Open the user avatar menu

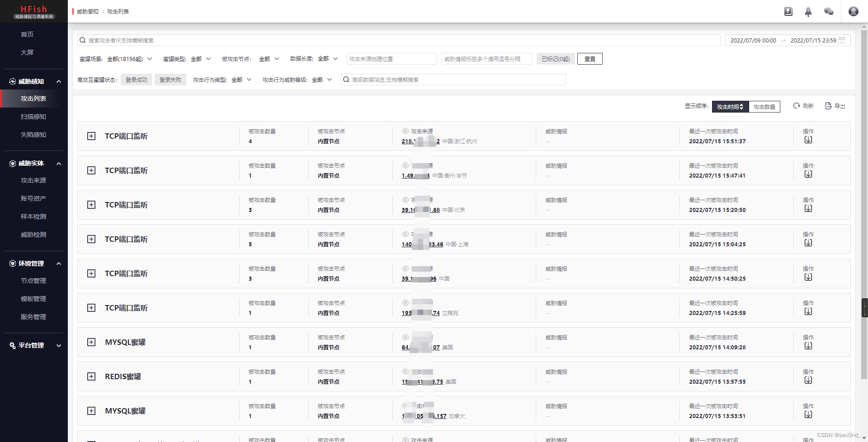[854, 11]
